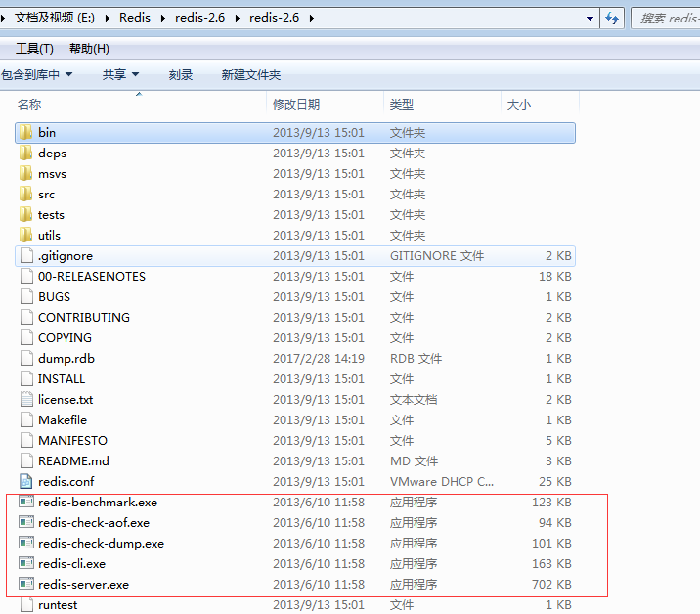Click the msvs folder icon

25,173
